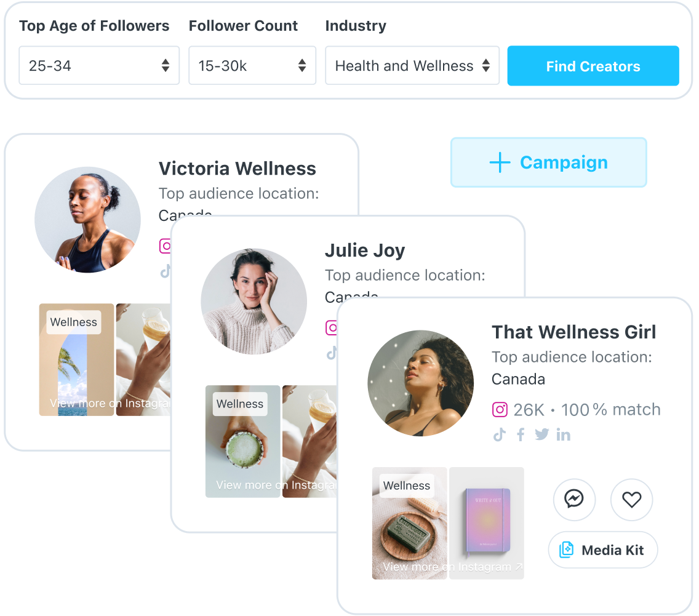Open the Industry dropdown showing Health and Wellness
The image size is (699, 616).
tap(412, 65)
